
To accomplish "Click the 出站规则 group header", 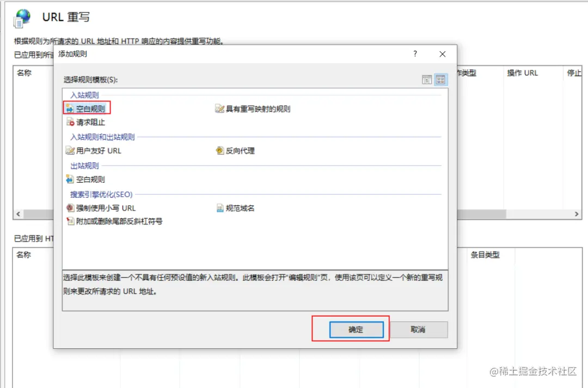I will [x=85, y=165].
